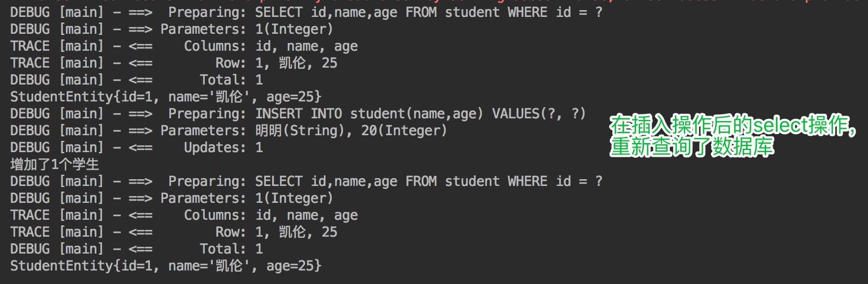The width and height of the screenshot is (868, 284).
Task: Click the final "Total: 1" log line
Action: click(231, 249)
